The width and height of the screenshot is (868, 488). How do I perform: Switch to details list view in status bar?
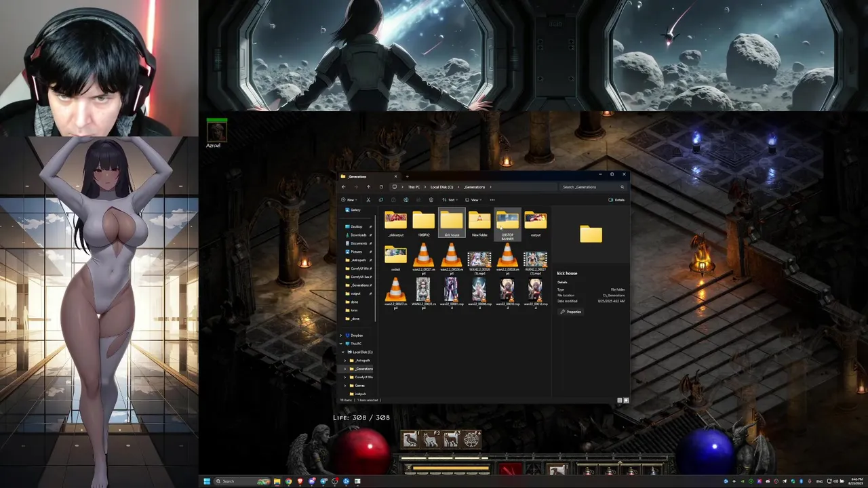pos(620,400)
